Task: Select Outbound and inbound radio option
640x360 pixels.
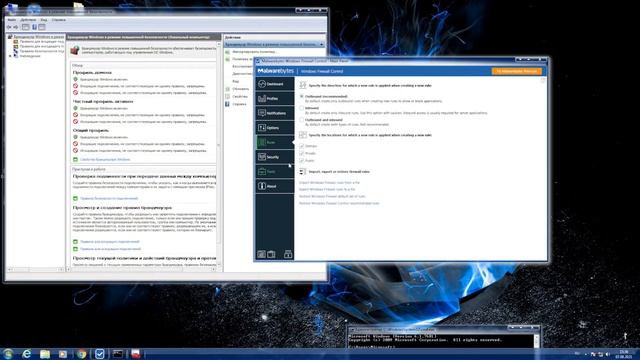Action: pyautogui.click(x=302, y=120)
